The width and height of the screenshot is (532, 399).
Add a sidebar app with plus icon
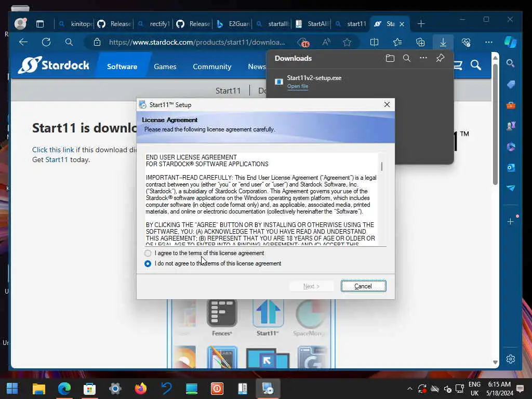click(x=510, y=221)
